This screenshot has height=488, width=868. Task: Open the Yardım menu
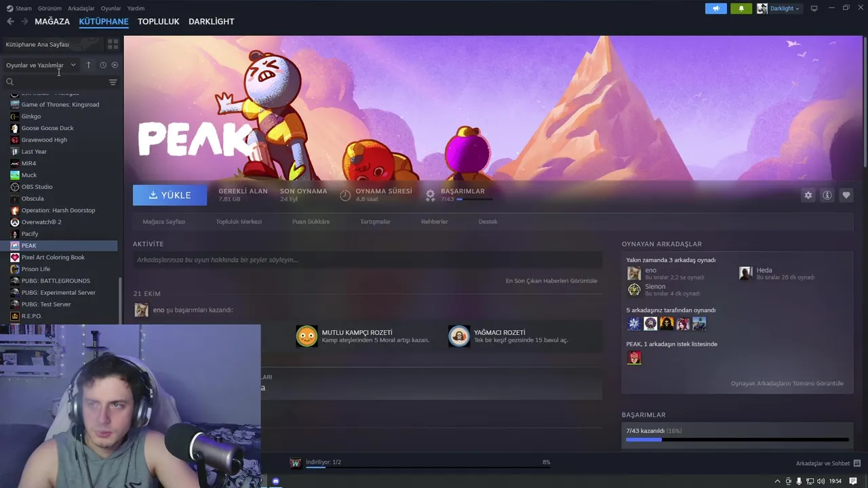[136, 8]
